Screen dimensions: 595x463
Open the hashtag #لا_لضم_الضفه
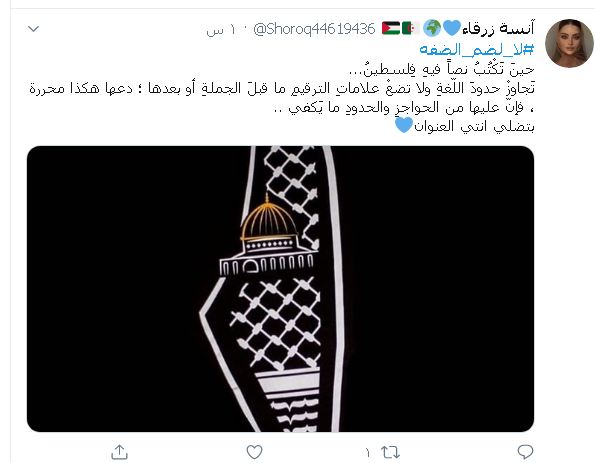pos(477,49)
